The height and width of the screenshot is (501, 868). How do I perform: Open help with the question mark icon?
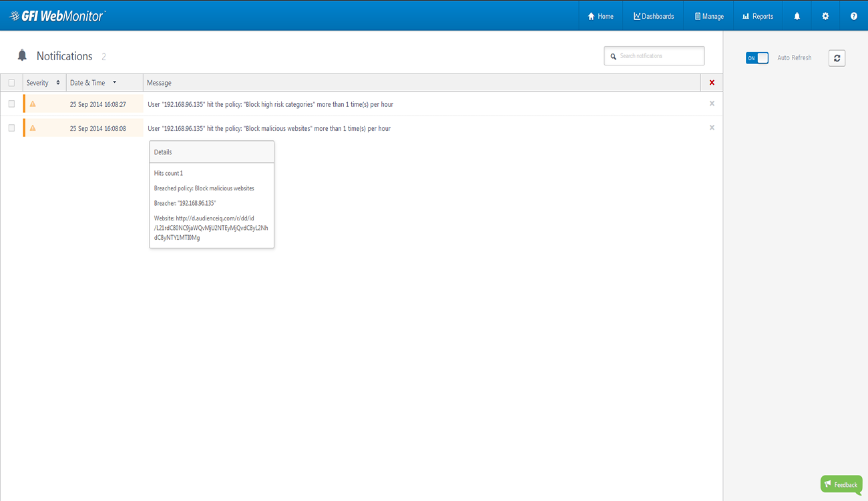pos(853,16)
